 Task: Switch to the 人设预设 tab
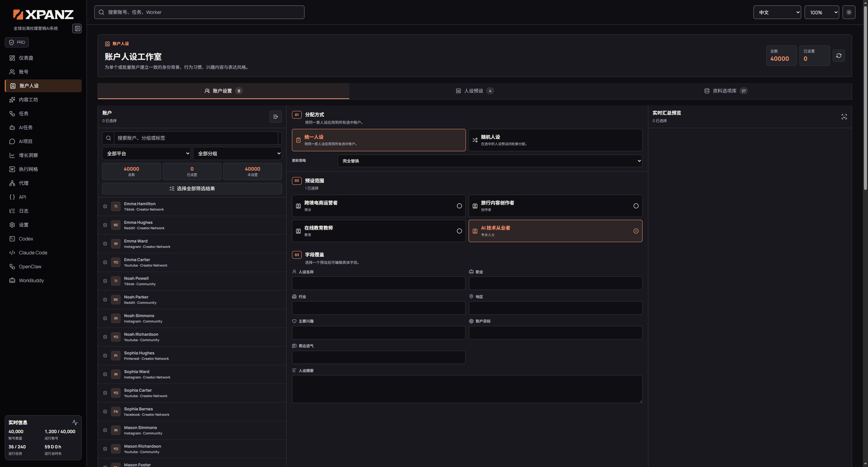(x=474, y=91)
